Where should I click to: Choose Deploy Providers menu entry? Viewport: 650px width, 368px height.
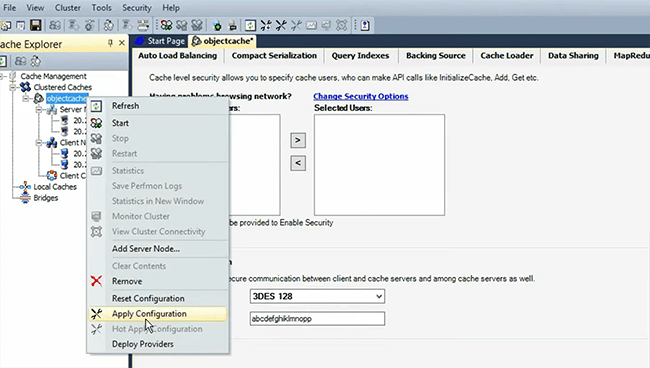pos(158,344)
